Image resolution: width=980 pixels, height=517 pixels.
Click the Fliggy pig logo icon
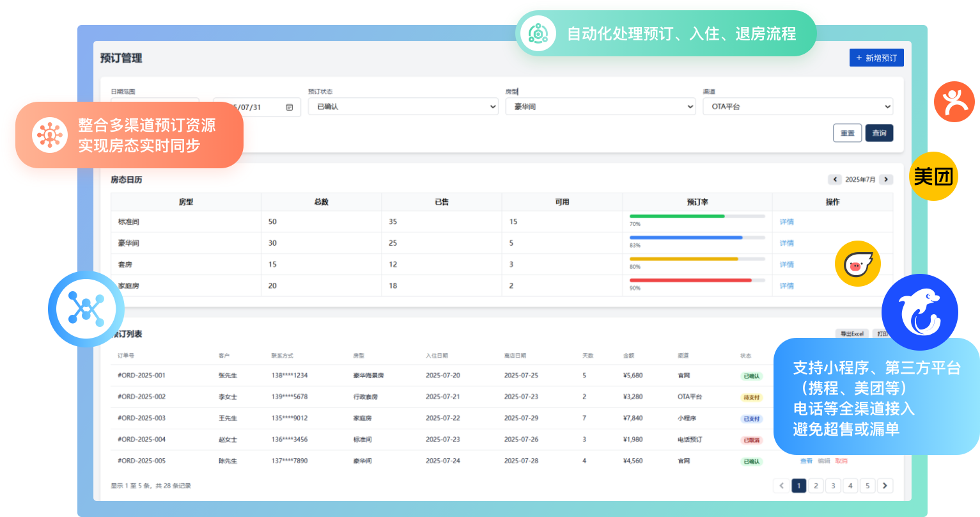(858, 264)
